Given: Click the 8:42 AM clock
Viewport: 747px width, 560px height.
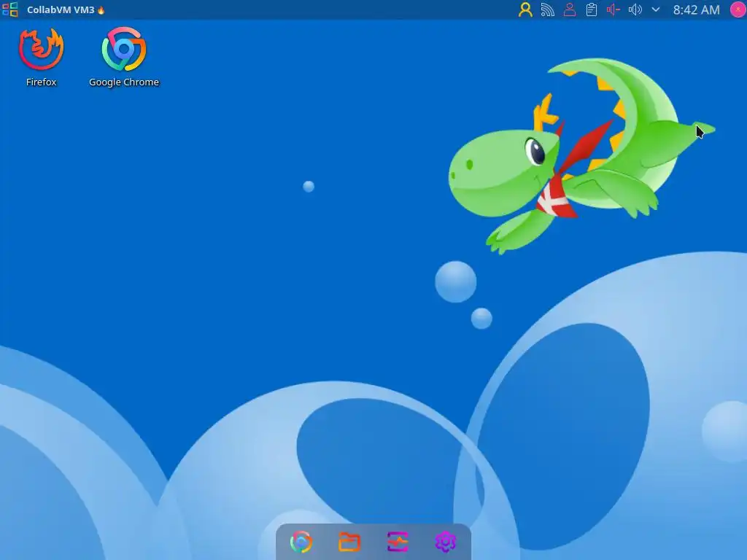Looking at the screenshot, I should click(696, 10).
